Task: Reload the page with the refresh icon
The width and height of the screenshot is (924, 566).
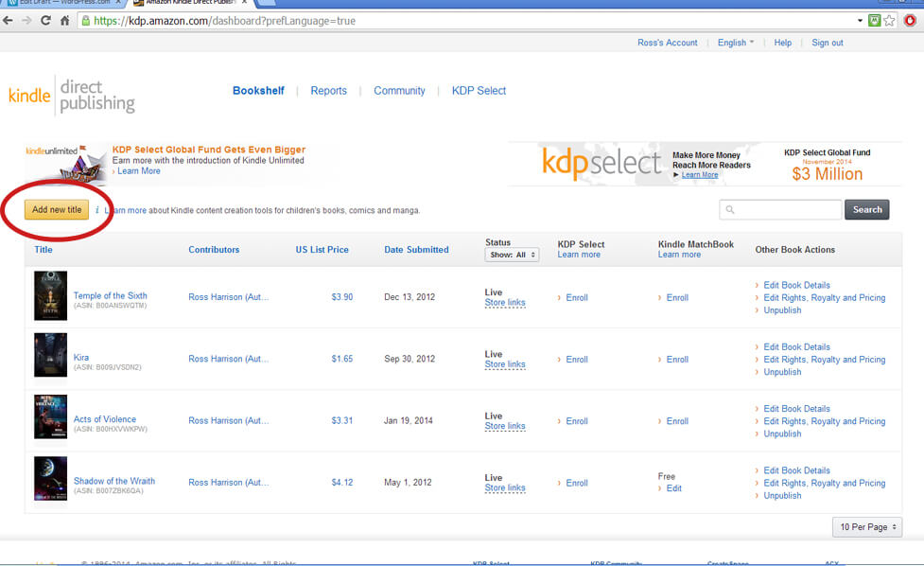Action: 45,21
